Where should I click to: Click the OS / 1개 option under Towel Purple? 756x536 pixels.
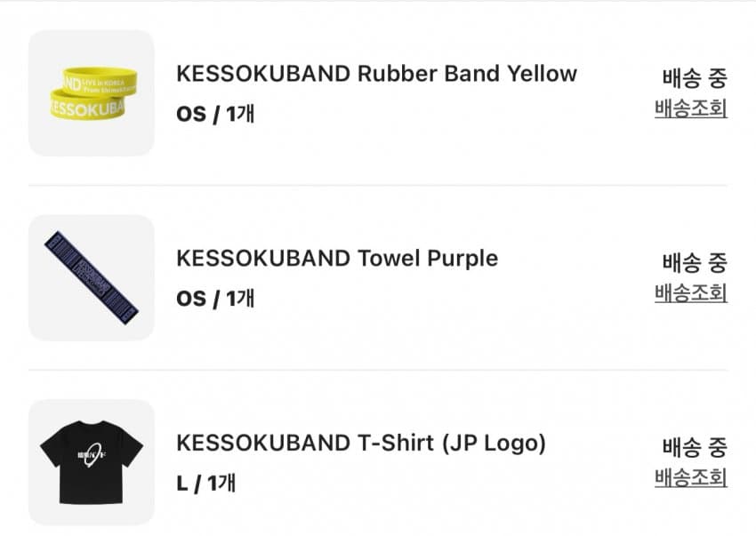click(x=215, y=299)
